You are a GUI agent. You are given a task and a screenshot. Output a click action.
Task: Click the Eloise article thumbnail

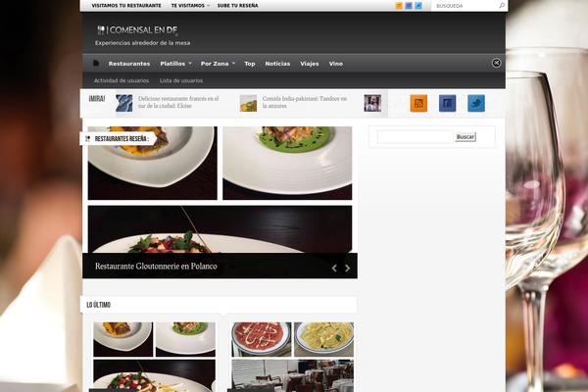click(x=124, y=103)
